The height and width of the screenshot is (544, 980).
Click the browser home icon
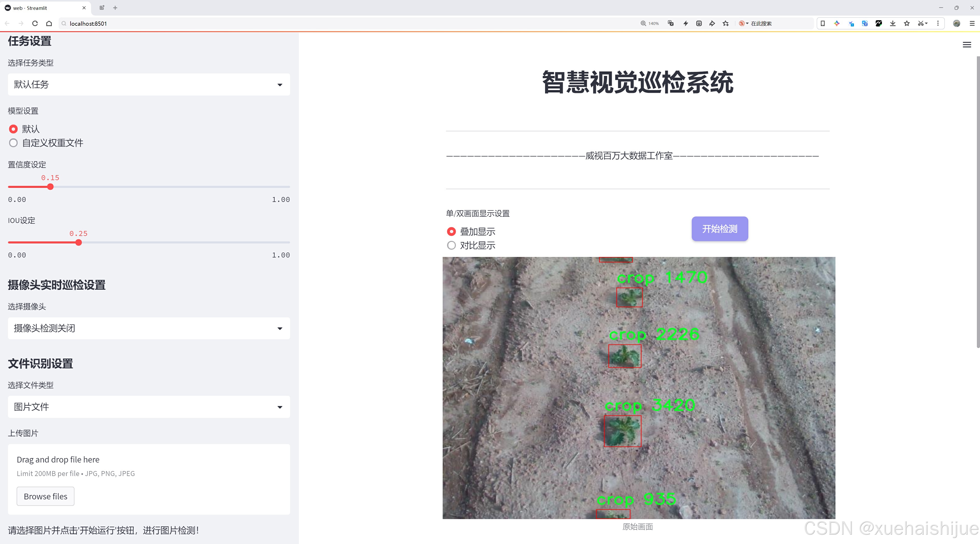pos(49,24)
